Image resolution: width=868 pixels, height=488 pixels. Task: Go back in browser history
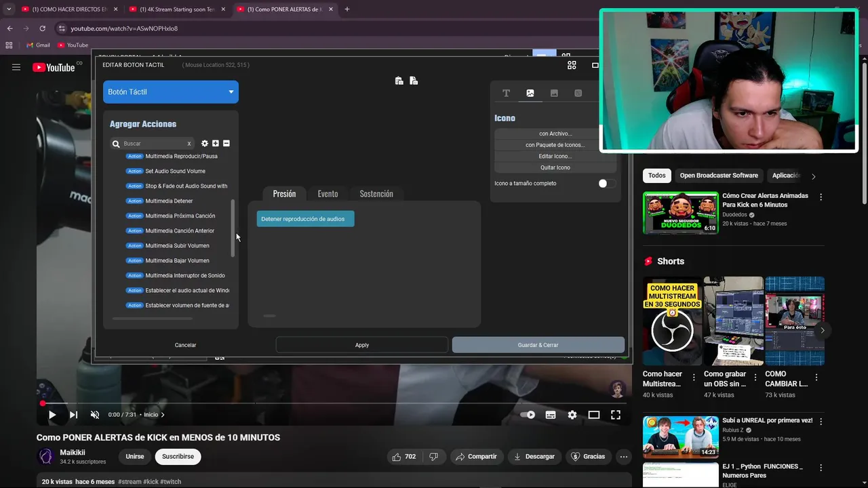[x=9, y=28]
